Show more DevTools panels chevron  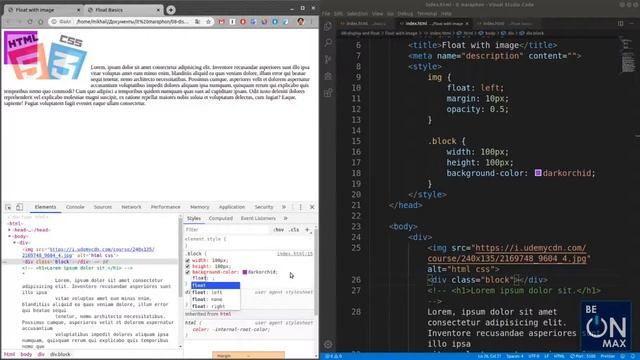pos(284,207)
